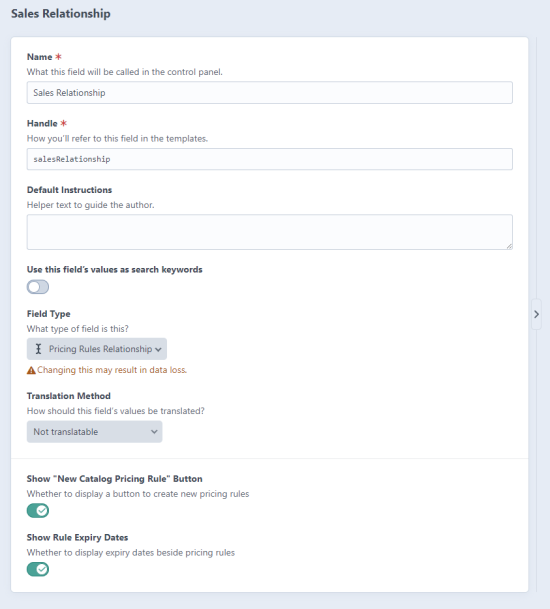Image resolution: width=550 pixels, height=609 pixels.
Task: Click the 'Helper text to guide the author.' text
Action: point(91,205)
